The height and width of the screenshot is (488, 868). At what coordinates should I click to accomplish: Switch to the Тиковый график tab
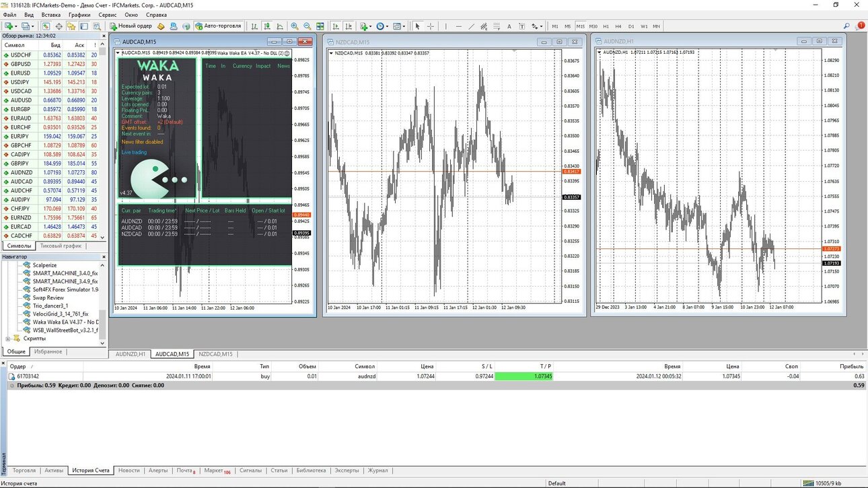(61, 246)
